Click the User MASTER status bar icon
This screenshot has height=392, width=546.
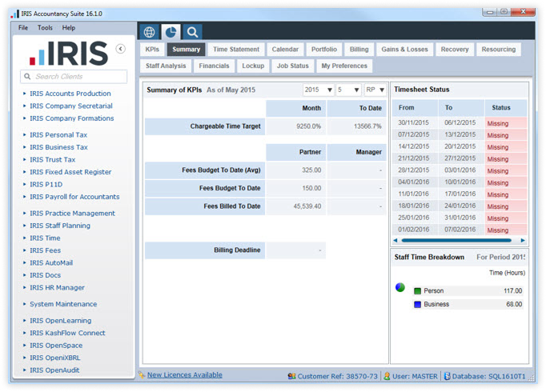pos(387,376)
